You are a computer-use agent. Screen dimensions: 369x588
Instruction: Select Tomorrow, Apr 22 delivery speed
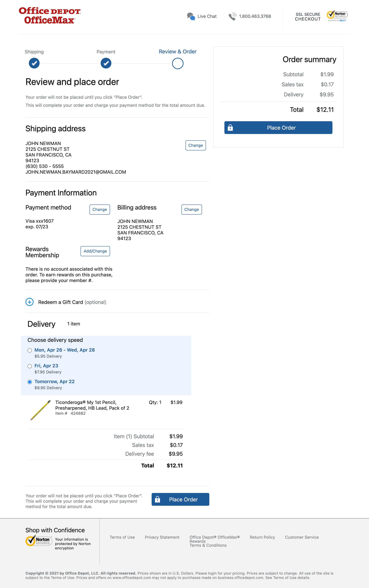click(x=30, y=382)
